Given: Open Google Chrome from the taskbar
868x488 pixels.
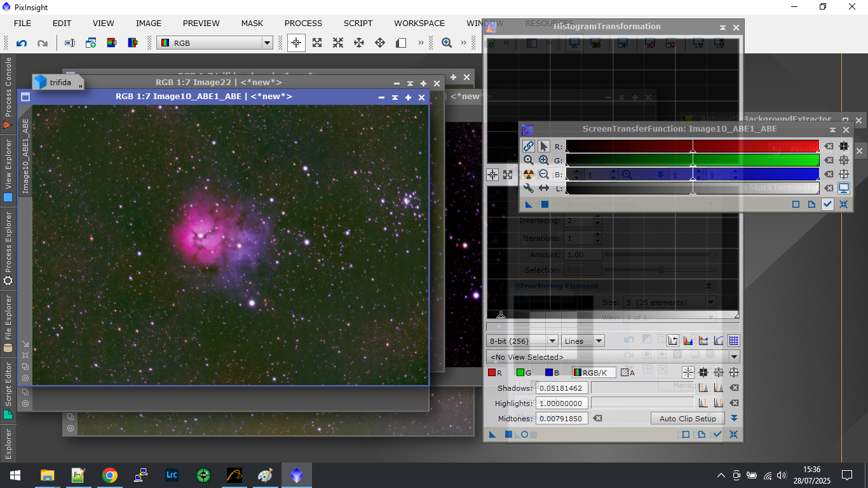Looking at the screenshot, I should 110,475.
